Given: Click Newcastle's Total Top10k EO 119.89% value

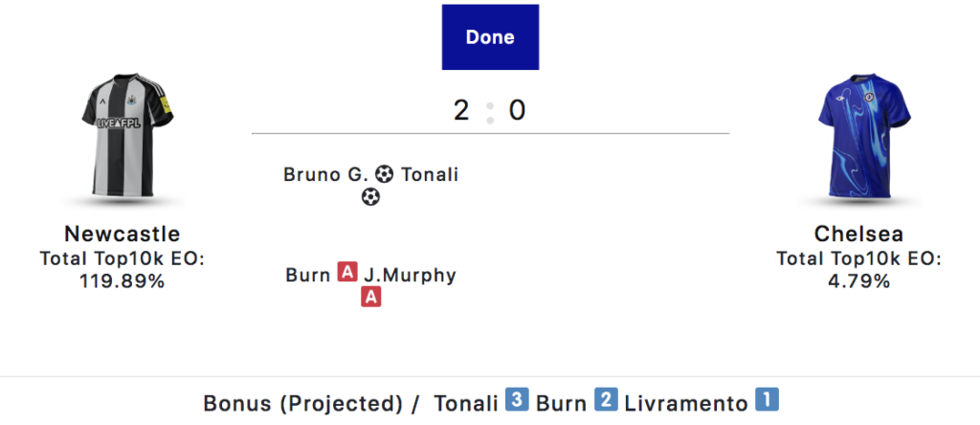Looking at the screenshot, I should [122, 281].
